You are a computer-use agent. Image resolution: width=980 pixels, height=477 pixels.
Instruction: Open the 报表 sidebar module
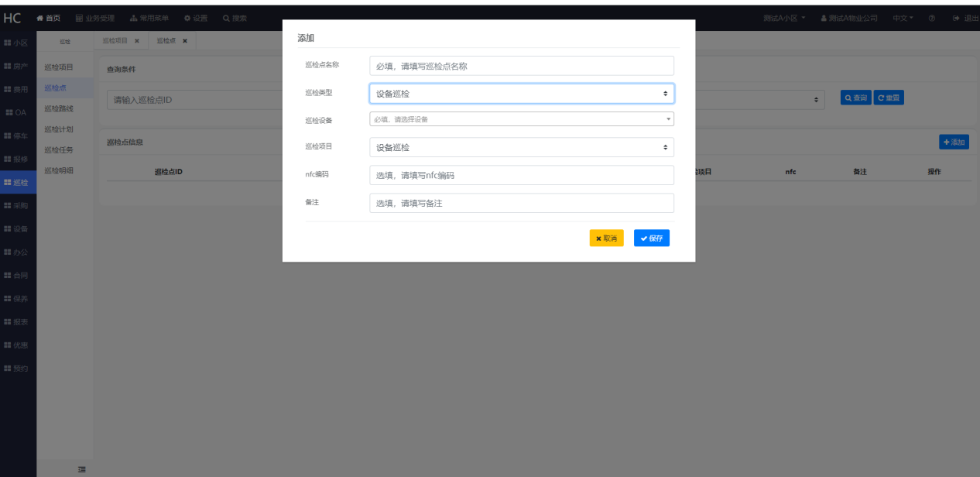(x=17, y=322)
